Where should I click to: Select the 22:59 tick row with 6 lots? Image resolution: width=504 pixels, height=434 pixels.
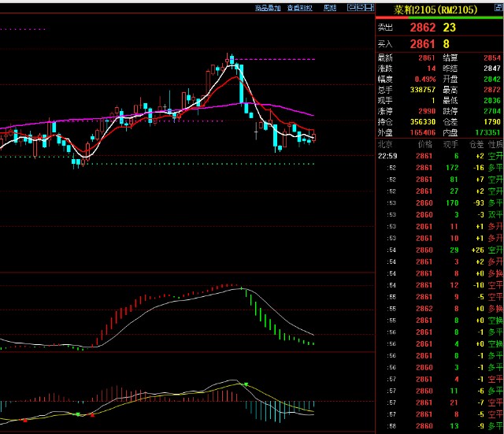(x=439, y=157)
